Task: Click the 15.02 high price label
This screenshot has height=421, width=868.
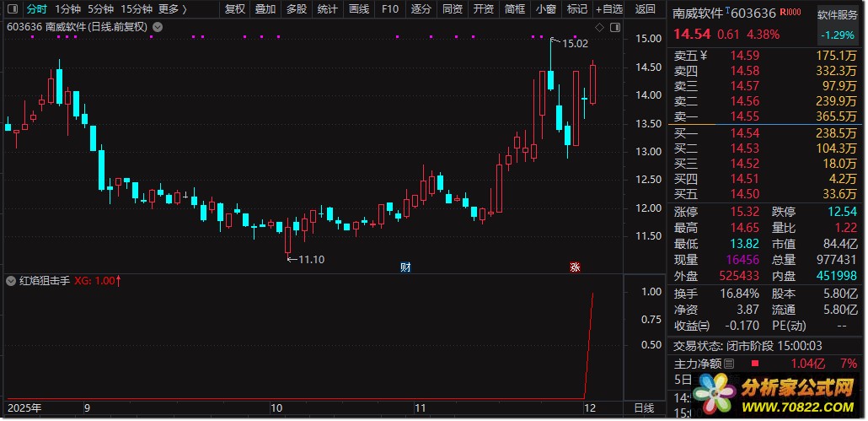Action: pyautogui.click(x=576, y=43)
